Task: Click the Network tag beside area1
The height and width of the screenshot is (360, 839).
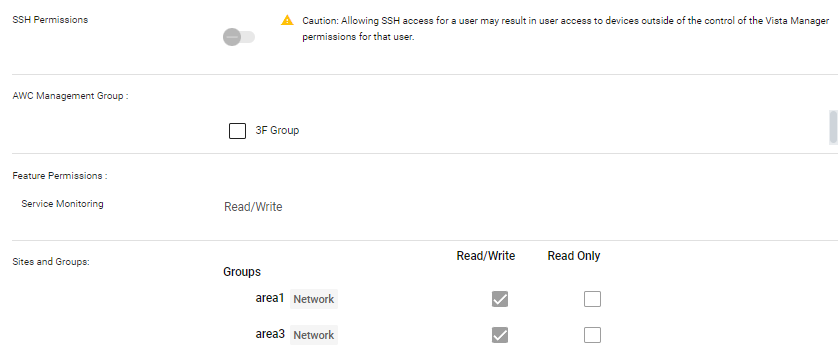Action: coord(314,299)
